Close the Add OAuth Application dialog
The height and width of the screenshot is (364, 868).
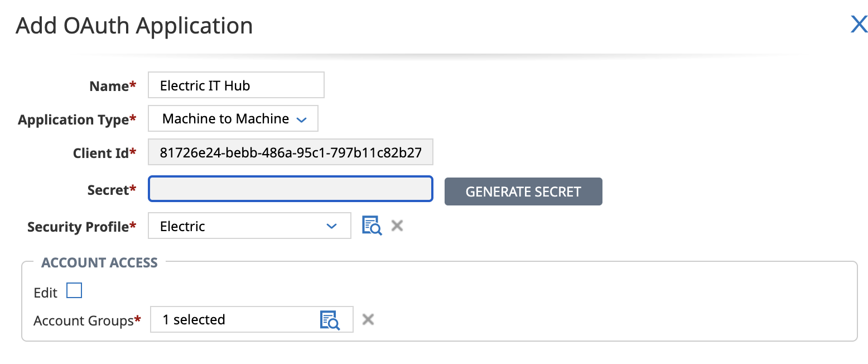pos(859,25)
